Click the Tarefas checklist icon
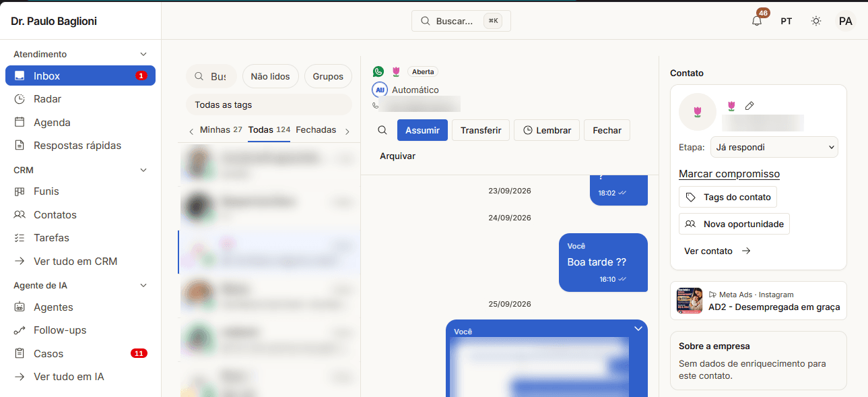This screenshot has height=397, width=868. (20, 238)
